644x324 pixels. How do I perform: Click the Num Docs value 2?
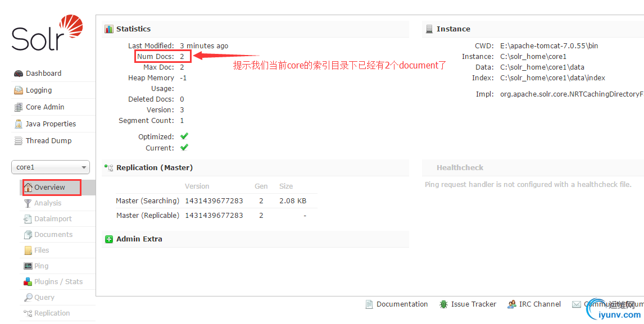click(182, 57)
